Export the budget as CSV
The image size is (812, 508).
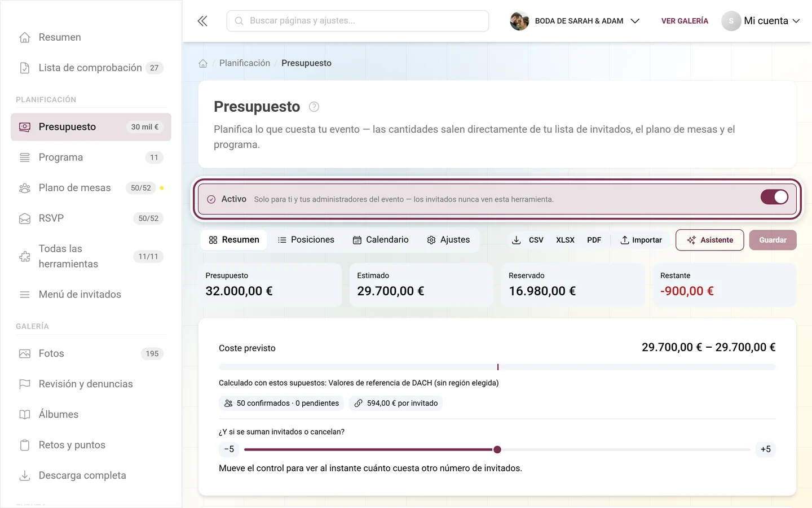point(536,240)
